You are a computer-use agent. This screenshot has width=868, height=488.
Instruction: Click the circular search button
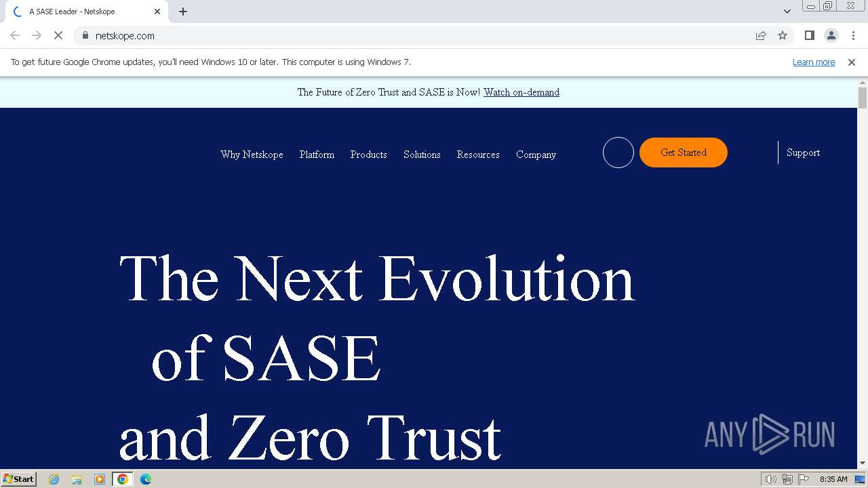(618, 152)
